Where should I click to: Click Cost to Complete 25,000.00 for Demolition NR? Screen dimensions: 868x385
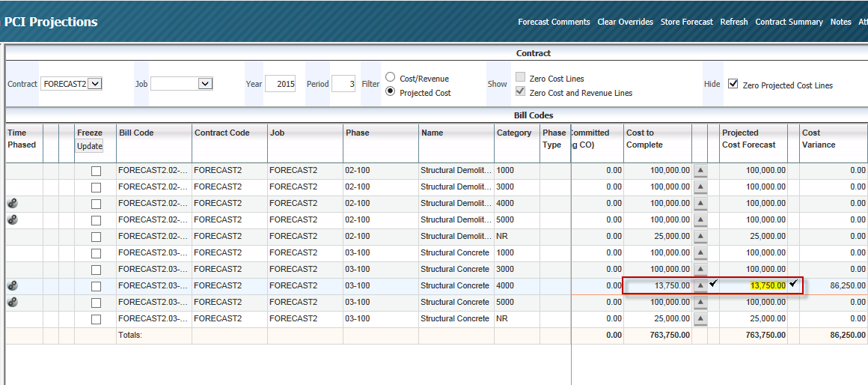point(658,237)
